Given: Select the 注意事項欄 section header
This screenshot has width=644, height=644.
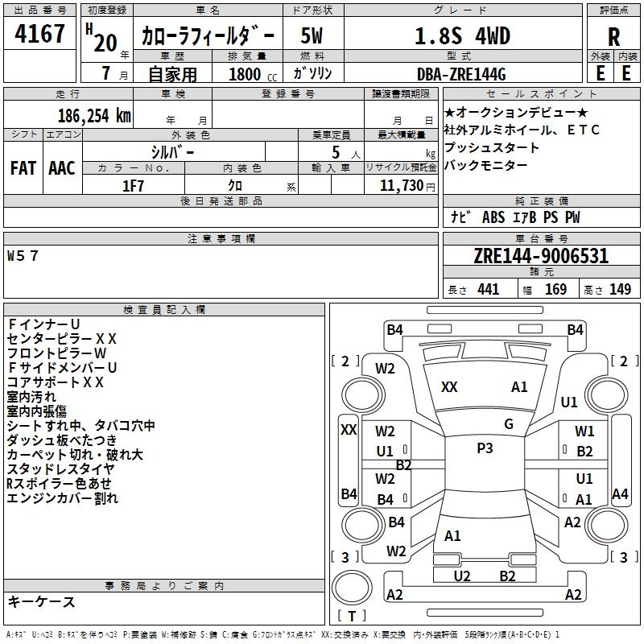Looking at the screenshot, I should pyautogui.click(x=221, y=238).
